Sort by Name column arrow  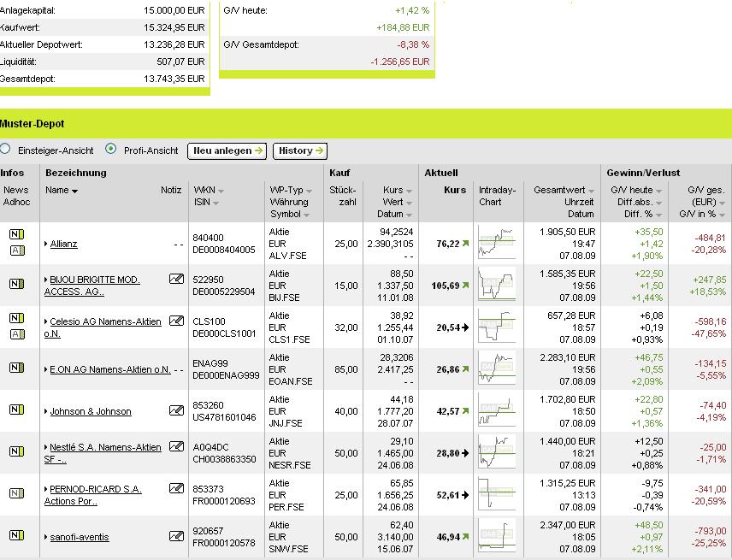tap(74, 191)
